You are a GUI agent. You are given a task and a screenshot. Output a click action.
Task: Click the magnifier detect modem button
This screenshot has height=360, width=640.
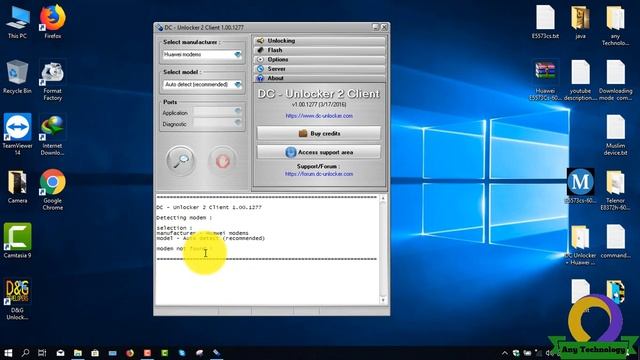point(180,161)
